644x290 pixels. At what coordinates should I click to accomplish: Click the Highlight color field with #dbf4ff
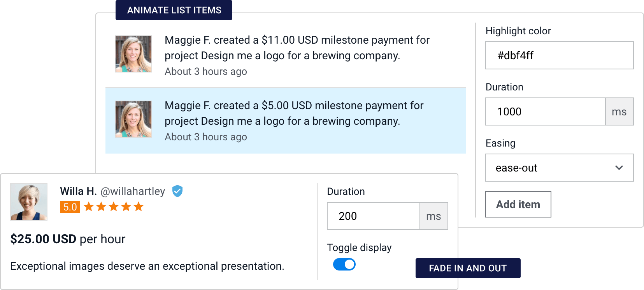(x=560, y=55)
